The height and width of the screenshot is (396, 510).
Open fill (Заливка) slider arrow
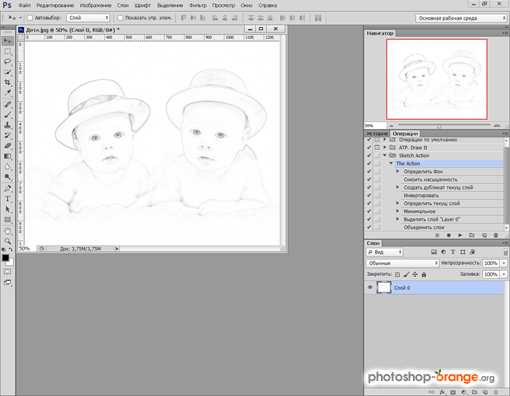[504, 274]
